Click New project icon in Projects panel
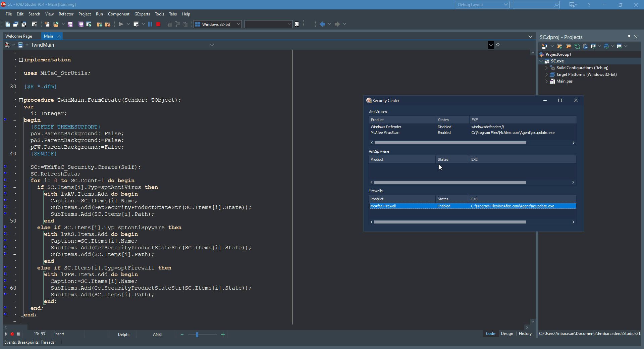The height and width of the screenshot is (349, 644). (544, 46)
